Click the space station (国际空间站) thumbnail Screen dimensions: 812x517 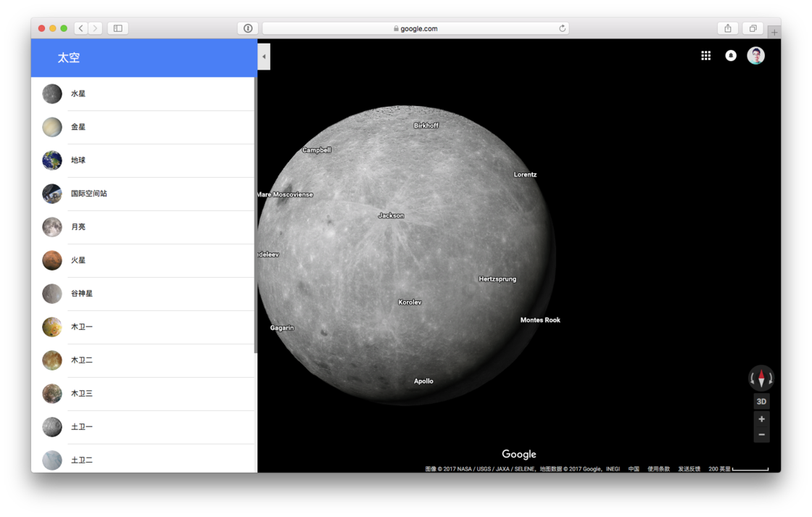pyautogui.click(x=52, y=194)
